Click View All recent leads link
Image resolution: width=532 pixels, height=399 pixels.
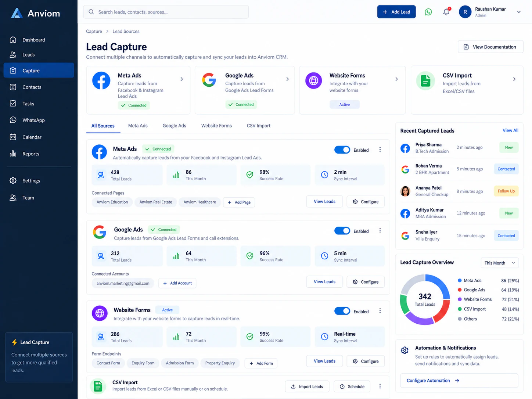click(x=510, y=130)
